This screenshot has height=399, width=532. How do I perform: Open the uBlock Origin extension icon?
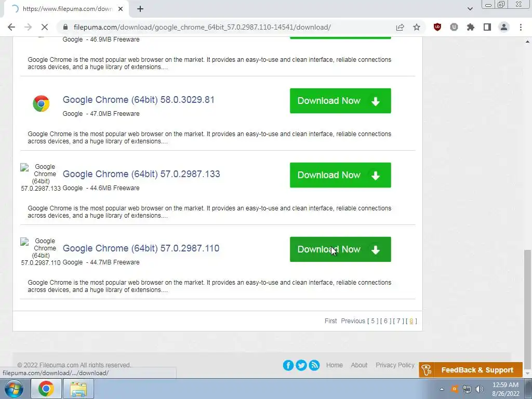point(437,27)
